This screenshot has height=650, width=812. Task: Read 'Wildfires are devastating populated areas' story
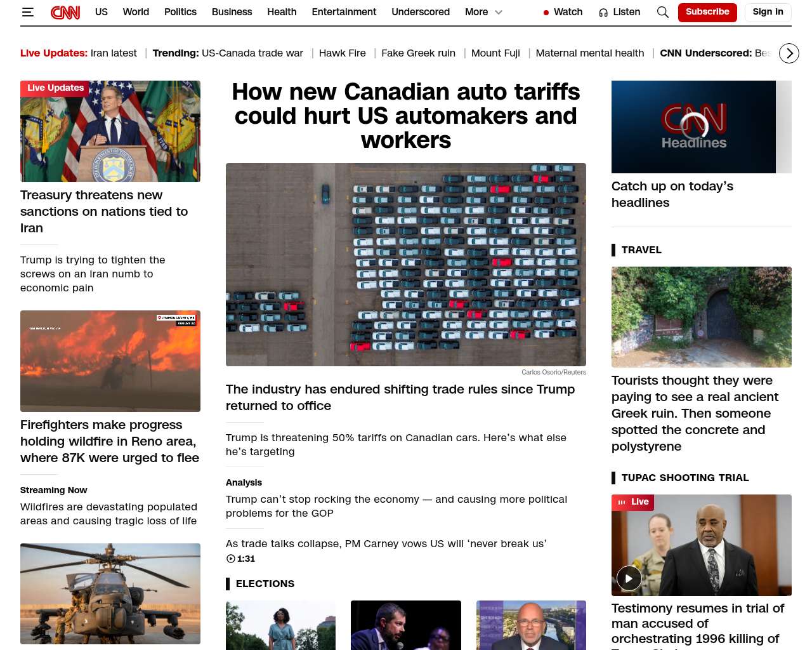108,514
